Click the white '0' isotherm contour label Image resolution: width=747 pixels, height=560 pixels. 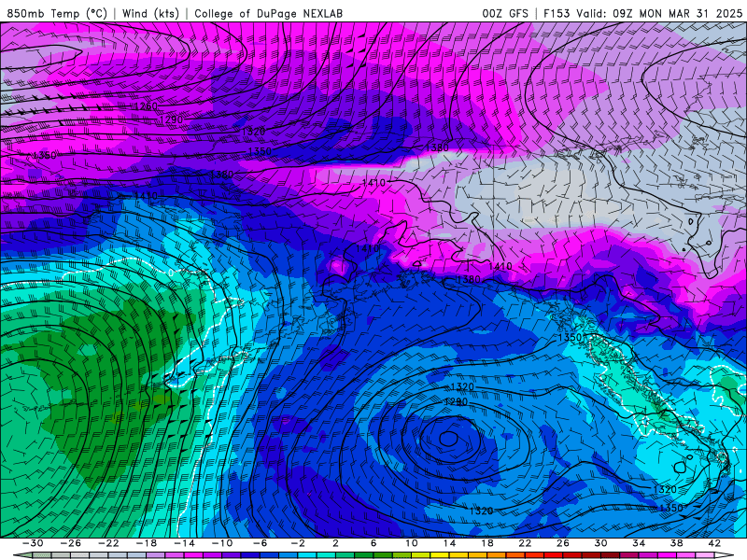(171, 273)
